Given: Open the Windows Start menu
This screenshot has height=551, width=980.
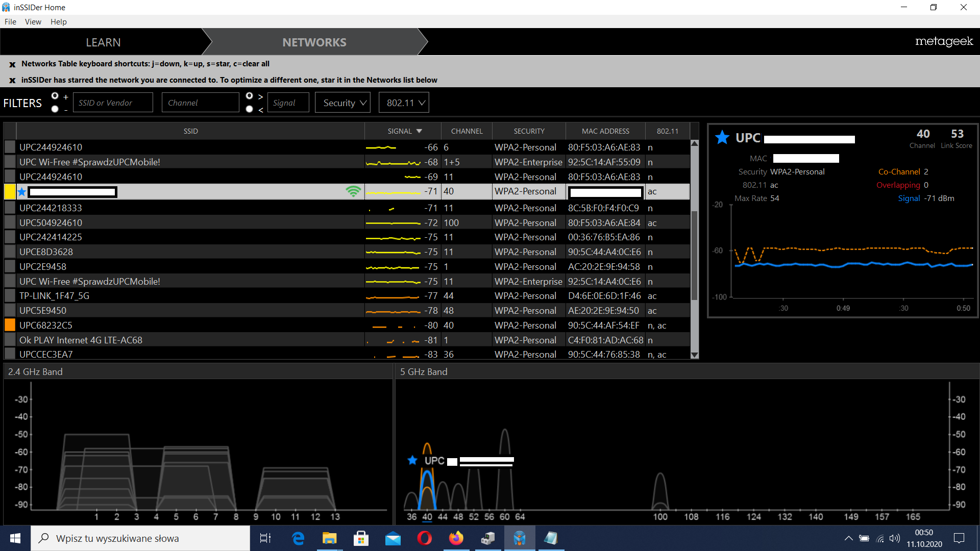Looking at the screenshot, I should click(15, 538).
